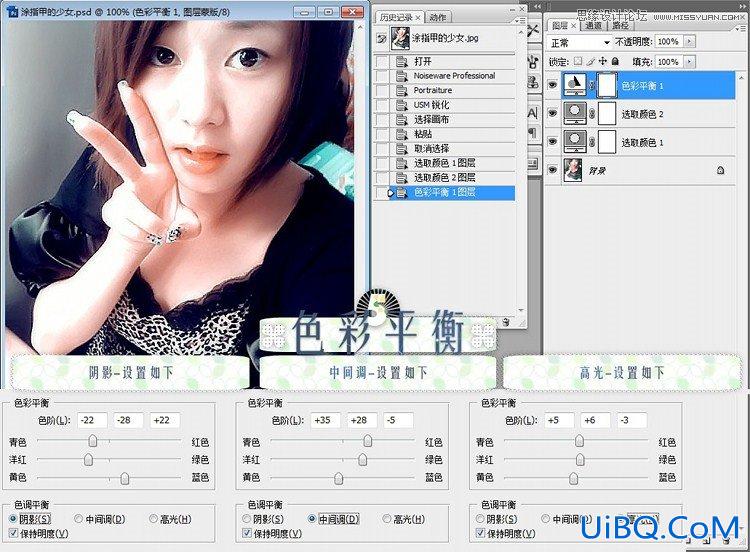Hide the 选取颜色 1 layer

coord(552,142)
